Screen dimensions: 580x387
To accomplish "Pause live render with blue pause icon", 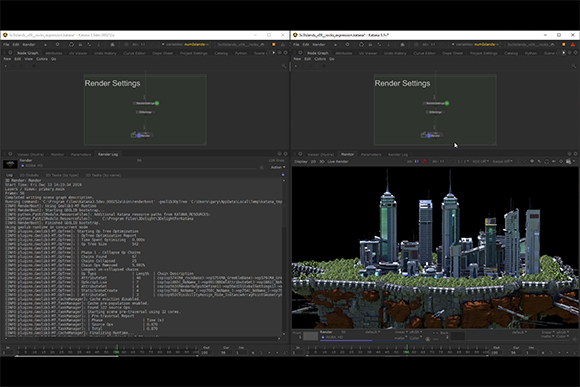I will pos(417,162).
